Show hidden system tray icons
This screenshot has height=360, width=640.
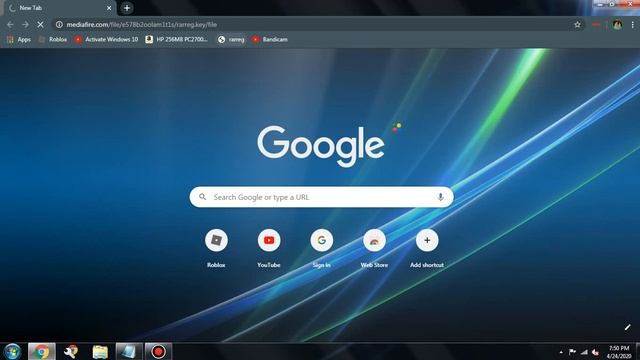coord(561,352)
